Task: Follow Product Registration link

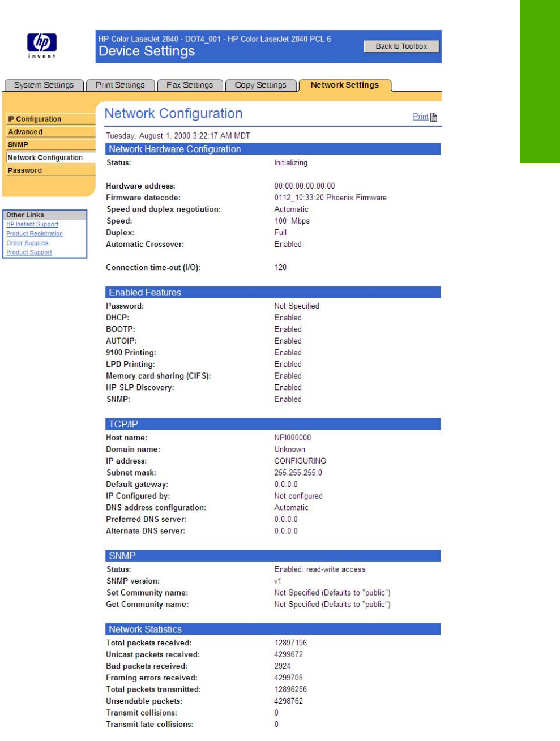Action: pyautogui.click(x=35, y=234)
